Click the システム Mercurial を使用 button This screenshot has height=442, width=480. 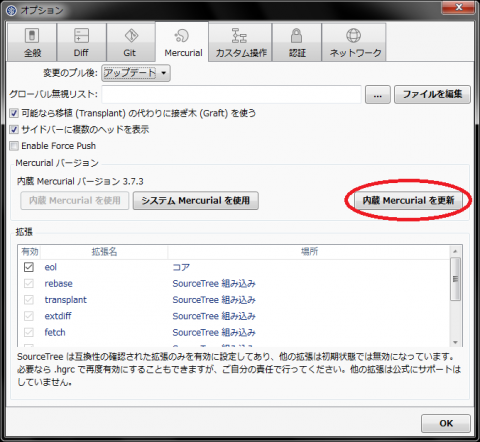[x=196, y=200]
